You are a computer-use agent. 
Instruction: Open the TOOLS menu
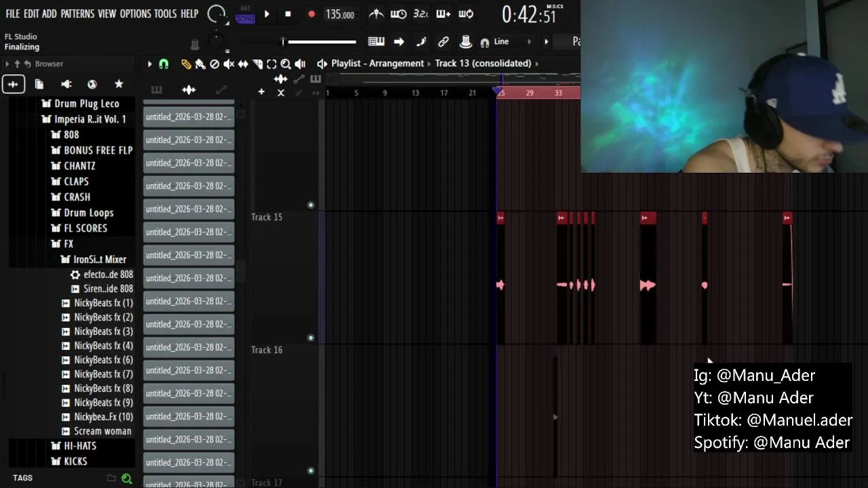(x=165, y=14)
